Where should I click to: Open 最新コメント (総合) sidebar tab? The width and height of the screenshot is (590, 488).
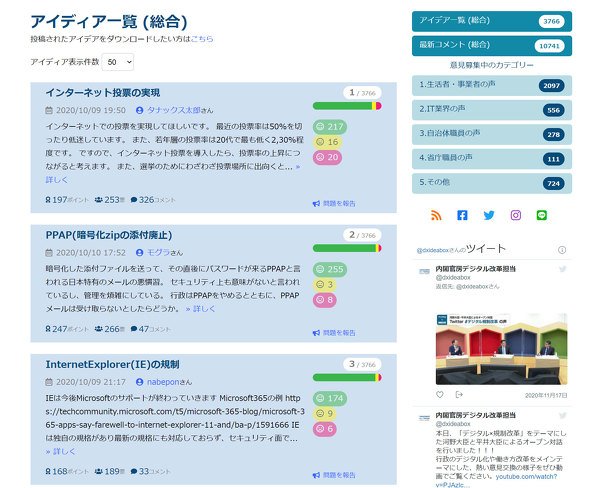pyautogui.click(x=492, y=46)
